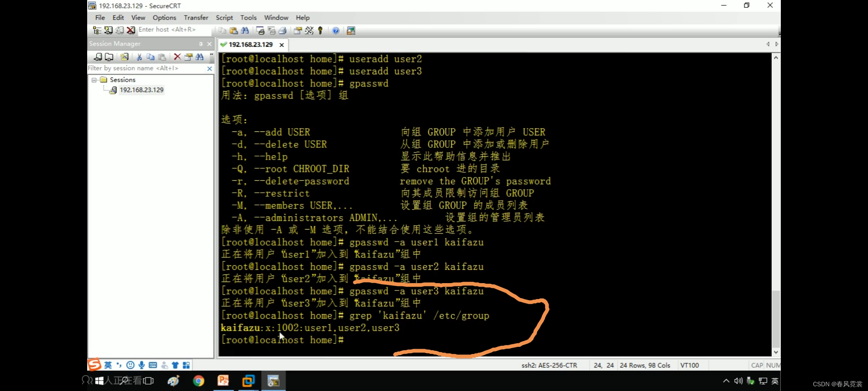Select the Tools menu item
The width and height of the screenshot is (868, 391).
pyautogui.click(x=248, y=17)
